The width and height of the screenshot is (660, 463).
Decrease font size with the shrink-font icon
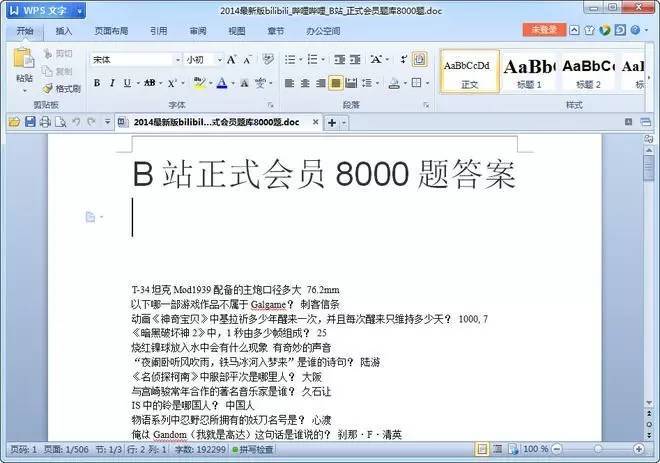[247, 60]
